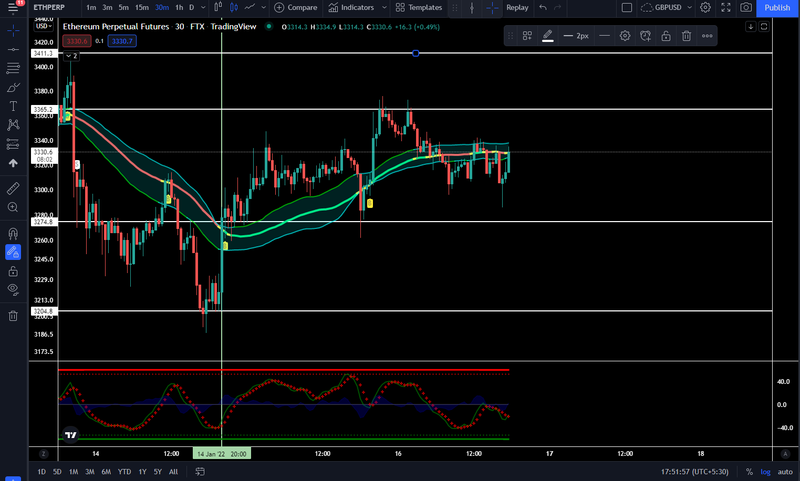
Task: Click the Publish button
Action: 777,8
